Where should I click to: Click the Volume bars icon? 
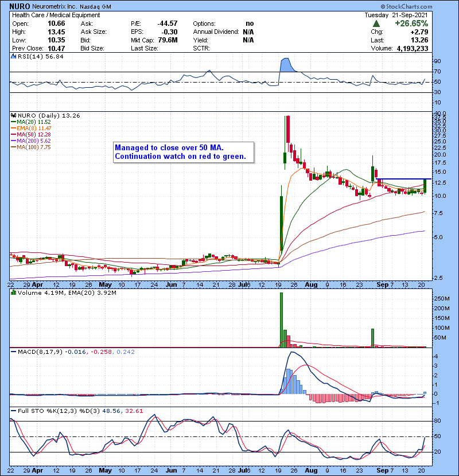(x=13, y=292)
